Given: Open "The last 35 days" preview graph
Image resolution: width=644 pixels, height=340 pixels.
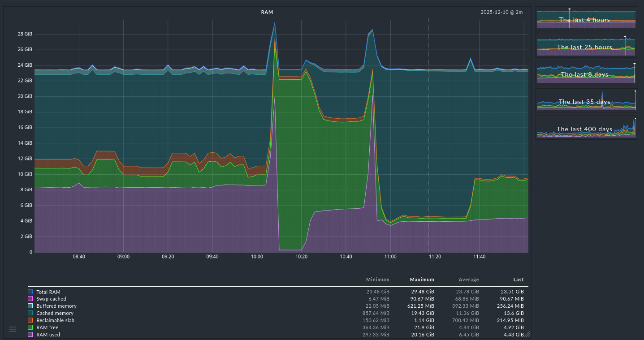Looking at the screenshot, I should pyautogui.click(x=586, y=101).
